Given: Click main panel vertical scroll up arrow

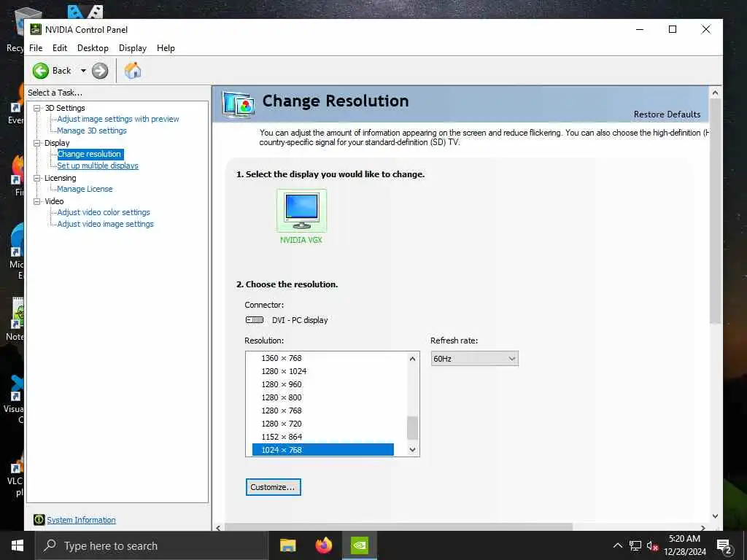Looking at the screenshot, I should [x=715, y=93].
